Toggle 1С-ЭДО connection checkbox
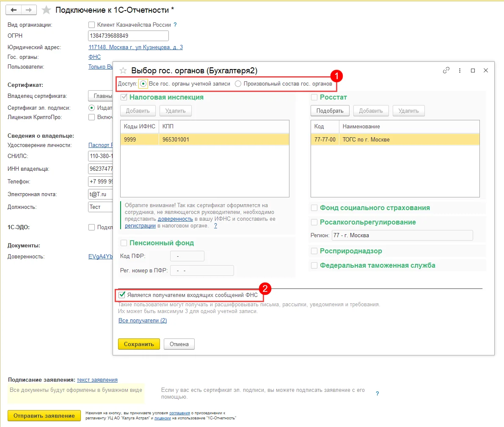 tap(91, 227)
